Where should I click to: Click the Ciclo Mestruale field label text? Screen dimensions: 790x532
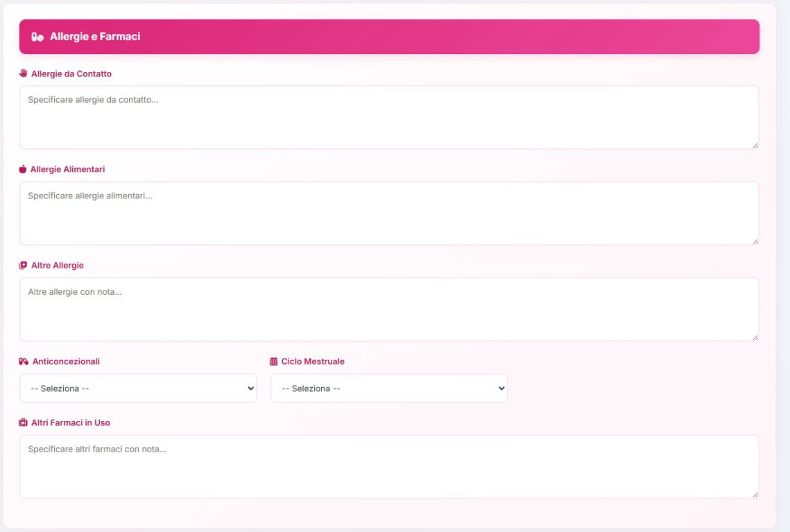(x=312, y=361)
